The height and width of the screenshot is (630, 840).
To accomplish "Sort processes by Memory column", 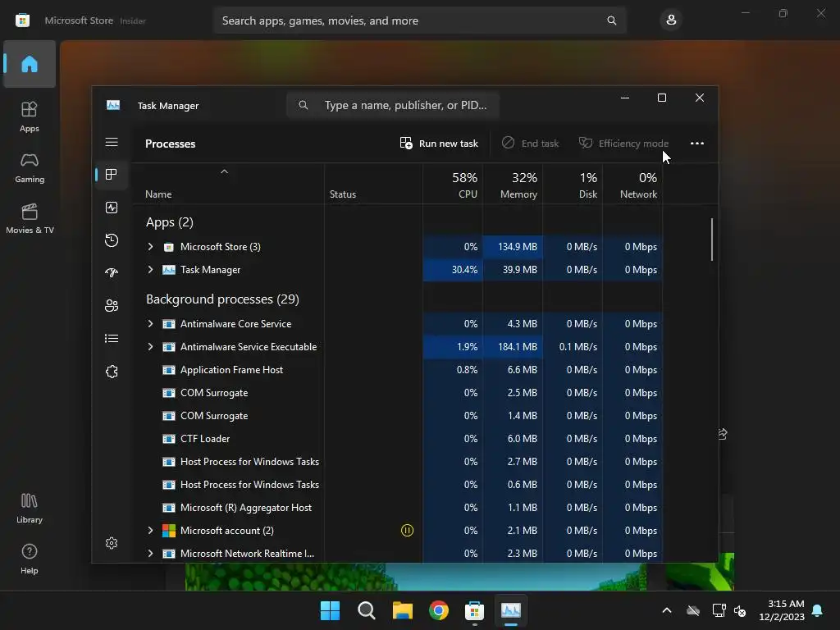I will [513, 185].
